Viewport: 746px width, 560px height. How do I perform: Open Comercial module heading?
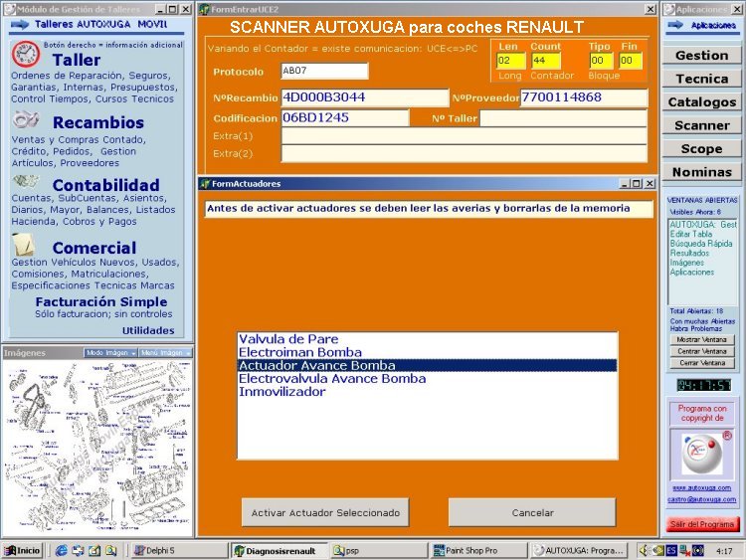point(94,248)
